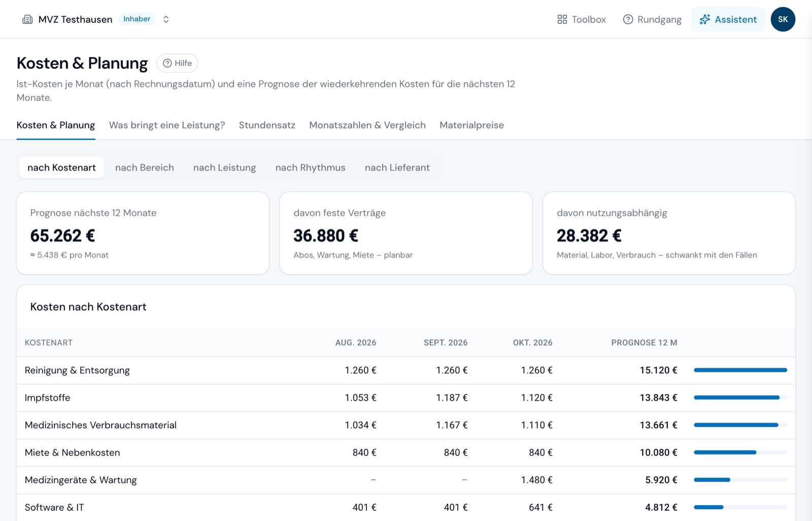Click the Rundgang question-mark icon

tap(628, 19)
